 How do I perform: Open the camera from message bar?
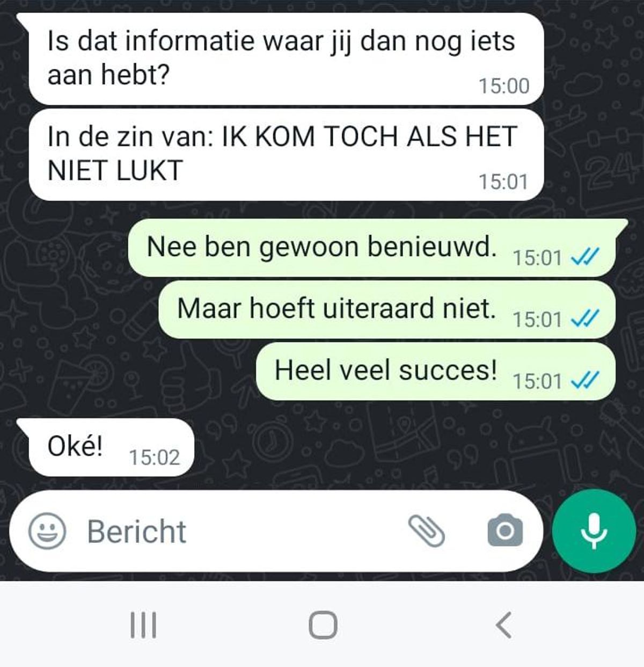point(504,531)
